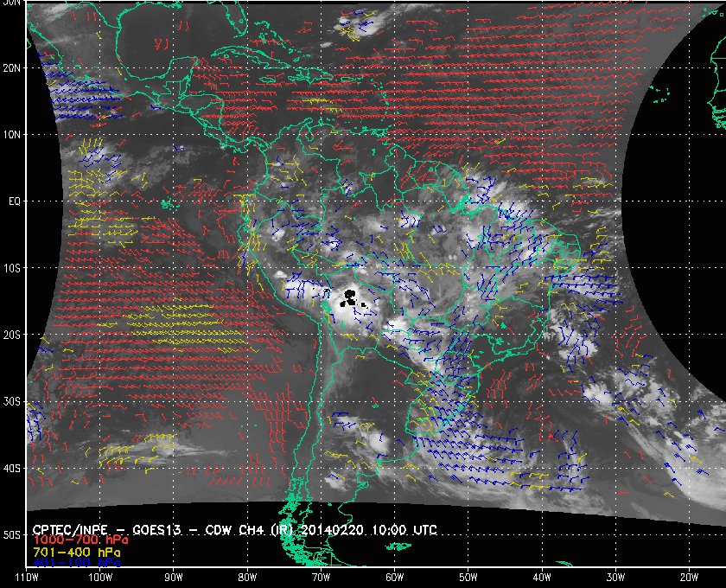This screenshot has width=726, height=588.
Task: Click the 20W longitude label
Action: click(689, 578)
